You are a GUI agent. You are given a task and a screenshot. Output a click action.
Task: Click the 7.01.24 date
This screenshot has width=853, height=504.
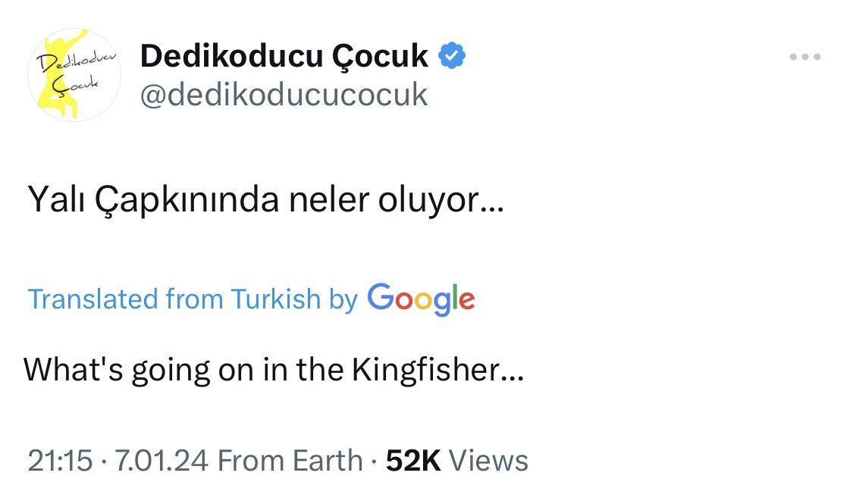[158, 460]
